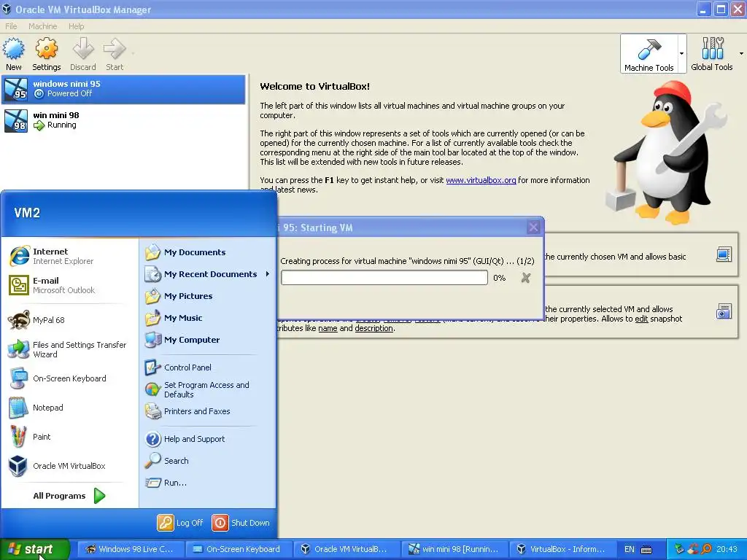Image resolution: width=747 pixels, height=560 pixels.
Task: Expand All Programs list
Action: [x=69, y=496]
